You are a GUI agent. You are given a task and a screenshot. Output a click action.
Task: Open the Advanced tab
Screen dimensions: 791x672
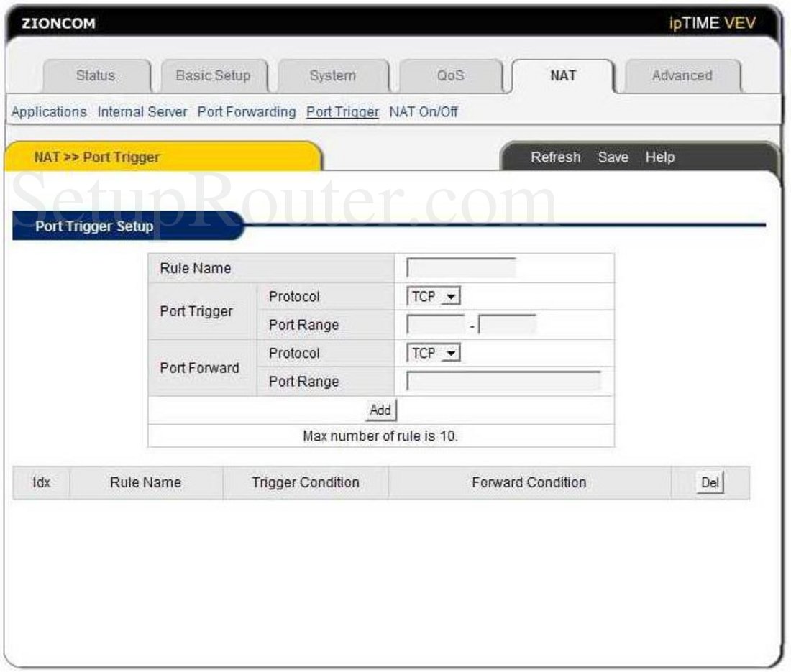(682, 75)
